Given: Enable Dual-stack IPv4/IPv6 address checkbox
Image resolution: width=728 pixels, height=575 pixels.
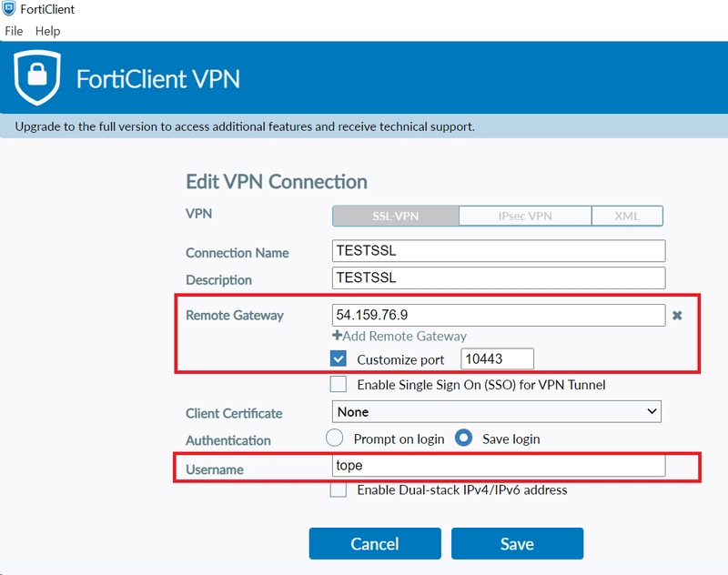Looking at the screenshot, I should pos(339,489).
